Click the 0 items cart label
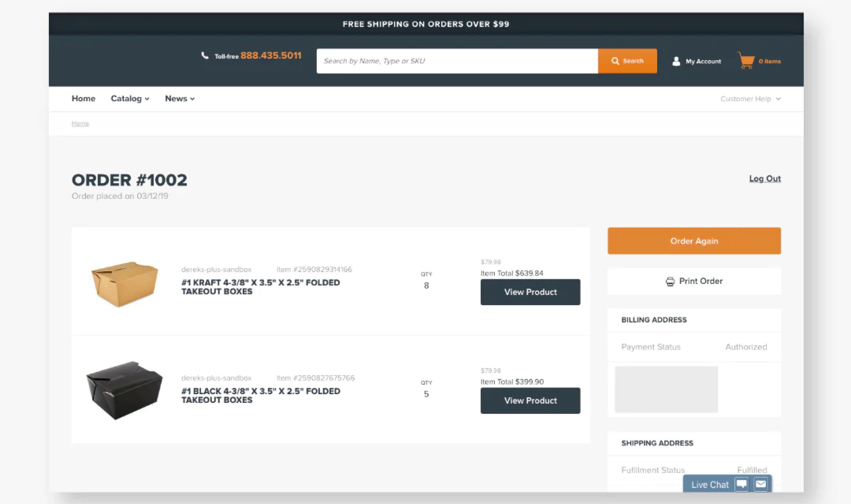Viewport: 851px width, 504px height. (x=770, y=62)
